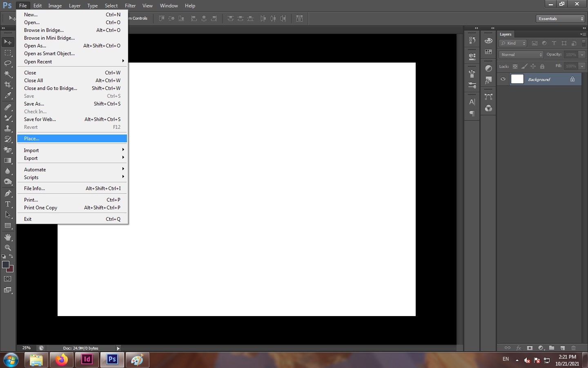The width and height of the screenshot is (588, 368).
Task: Pick the Eyedropper tool
Action: click(x=8, y=96)
